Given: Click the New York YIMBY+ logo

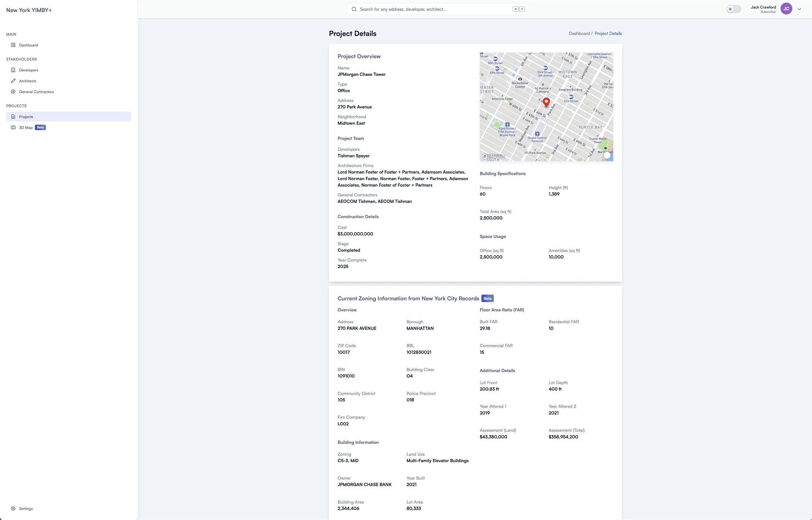Looking at the screenshot, I should coord(28,10).
